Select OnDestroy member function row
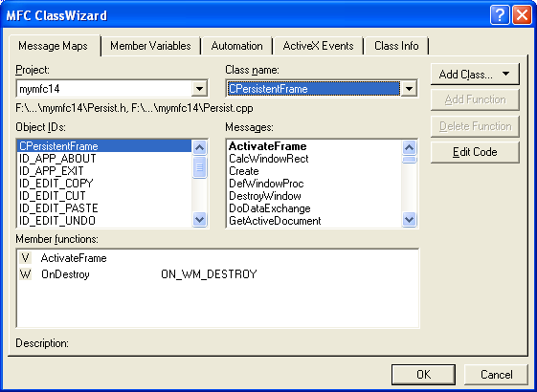Image resolution: width=537 pixels, height=392 pixels. (x=217, y=274)
